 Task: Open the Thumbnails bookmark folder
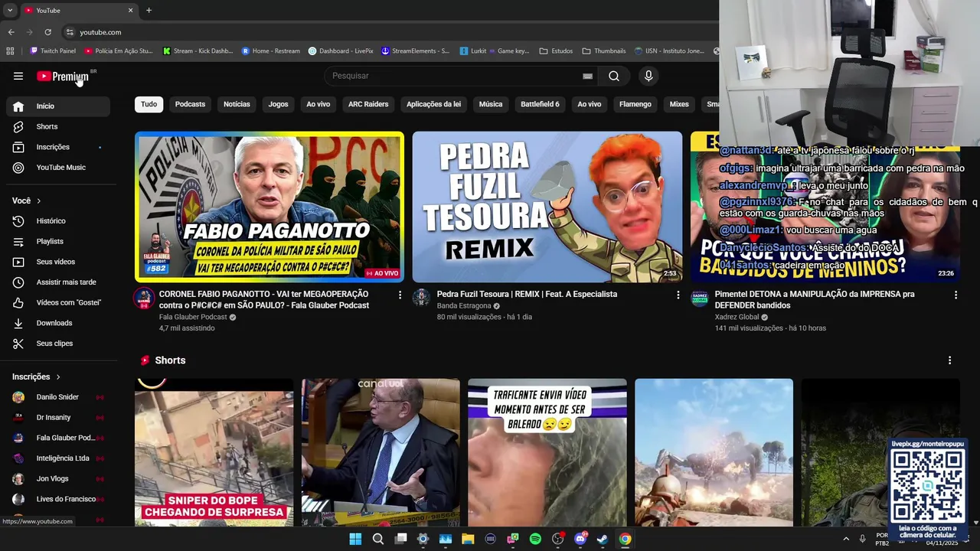tap(604, 51)
